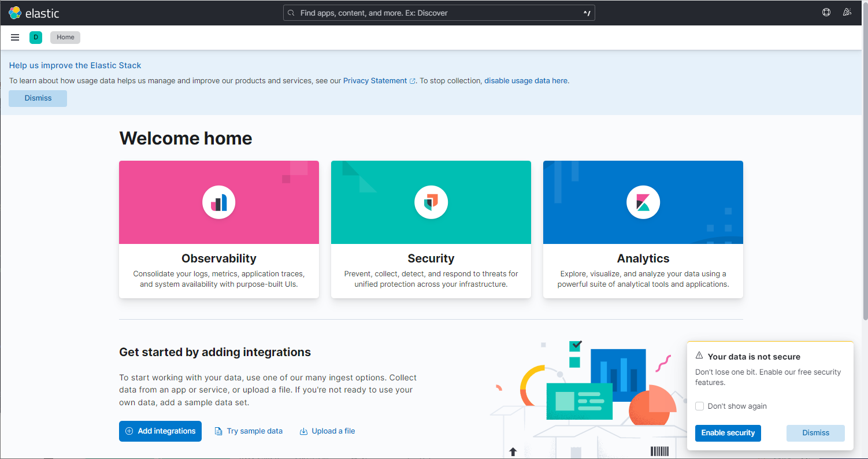Click the Security card description text
The image size is (868, 459).
pyautogui.click(x=431, y=279)
